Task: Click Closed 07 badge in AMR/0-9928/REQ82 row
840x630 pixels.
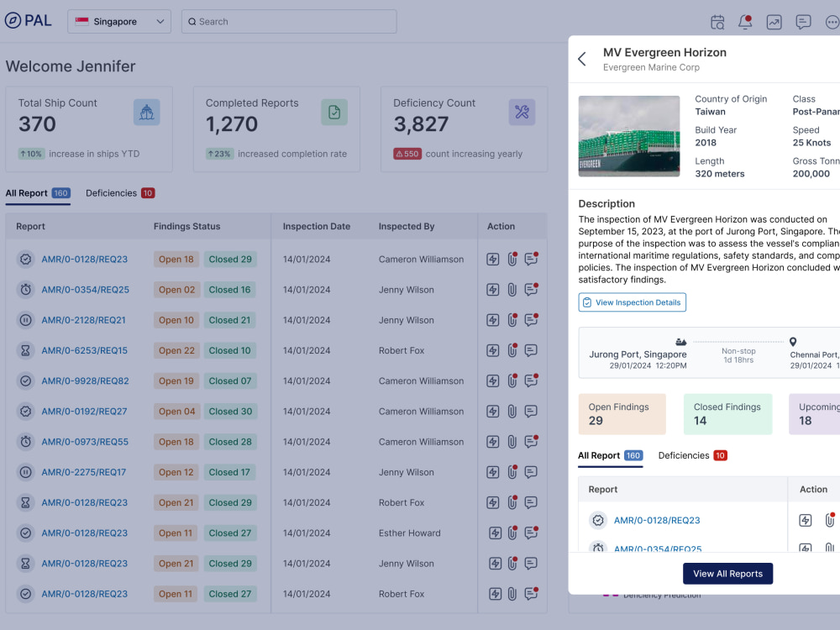Action: tap(230, 381)
